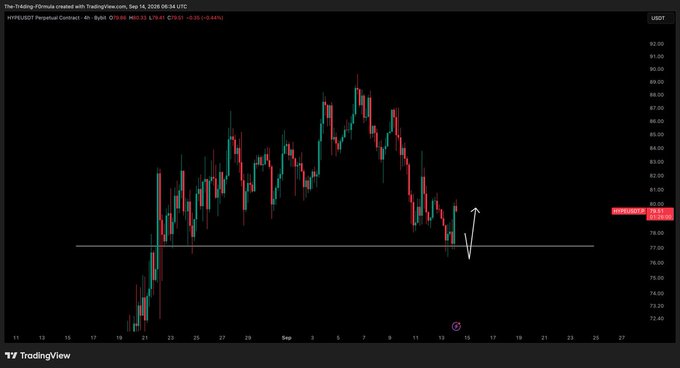
Task: Click the 81.00 price axis label
Action: point(657,190)
